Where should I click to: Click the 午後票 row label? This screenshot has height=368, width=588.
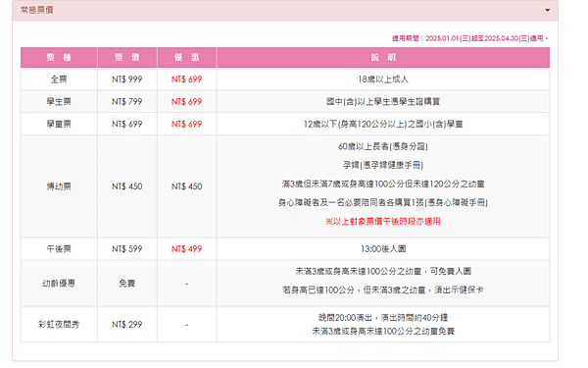pos(59,248)
